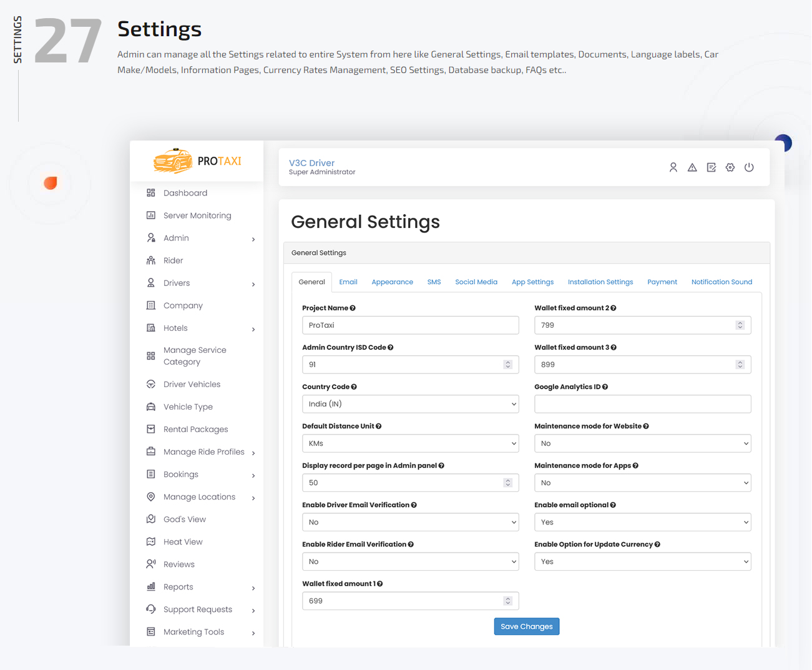Click the Support Requests headset icon
812x670 pixels.
click(151, 609)
